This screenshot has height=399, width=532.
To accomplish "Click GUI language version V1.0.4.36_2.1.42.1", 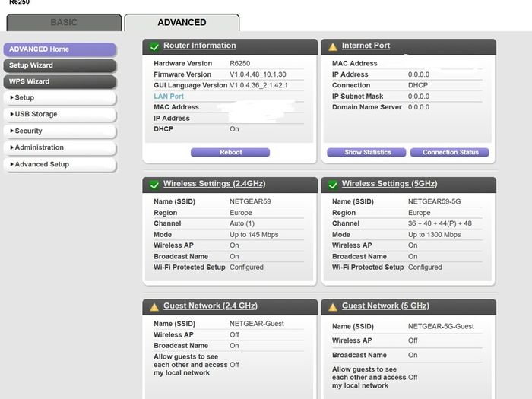I will (x=259, y=85).
